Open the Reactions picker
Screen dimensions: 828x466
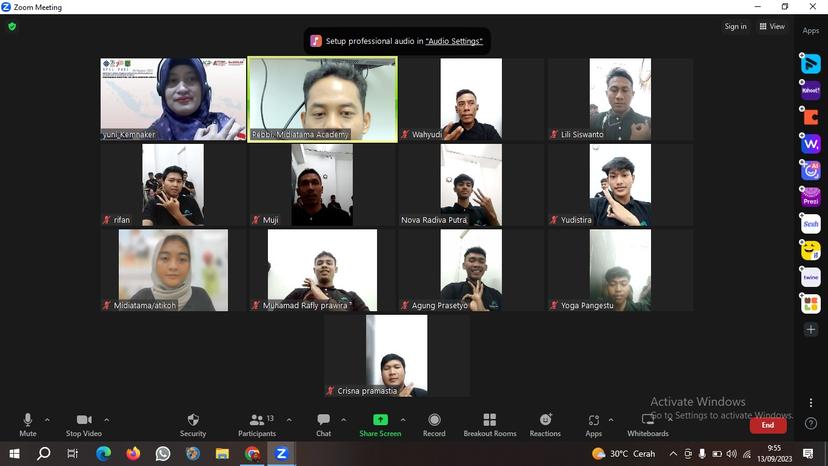545,425
